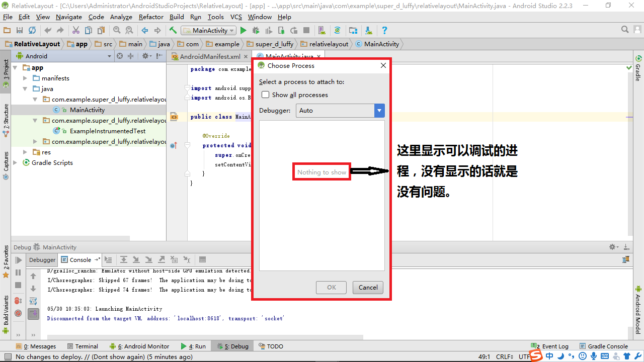Collapse the app module tree node
The height and width of the screenshot is (362, 644).
click(15, 67)
